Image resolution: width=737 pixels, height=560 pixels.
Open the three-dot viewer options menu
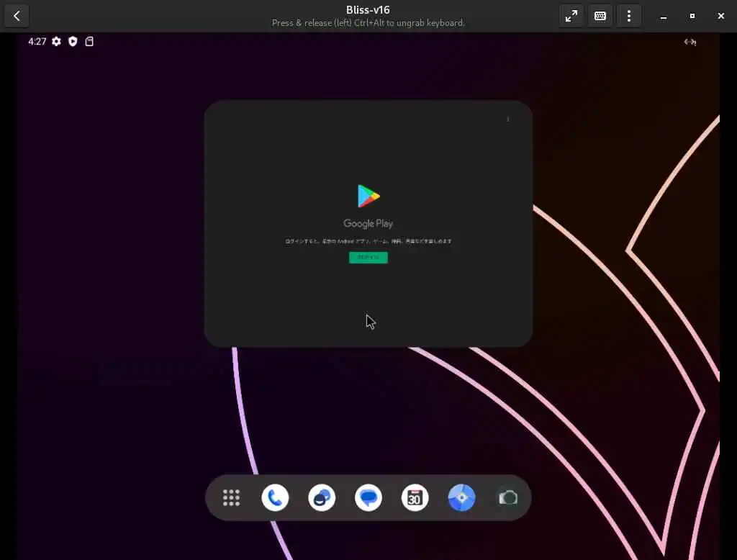click(629, 16)
